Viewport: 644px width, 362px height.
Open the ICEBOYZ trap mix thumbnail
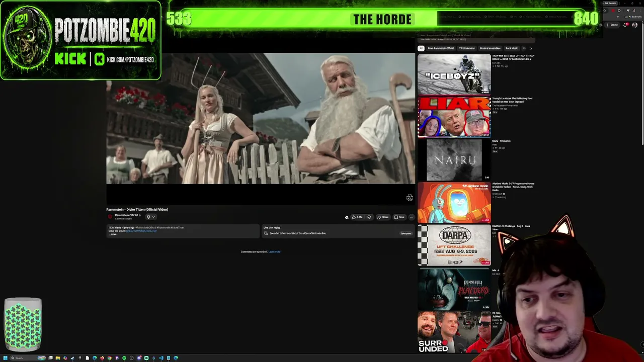tap(454, 74)
